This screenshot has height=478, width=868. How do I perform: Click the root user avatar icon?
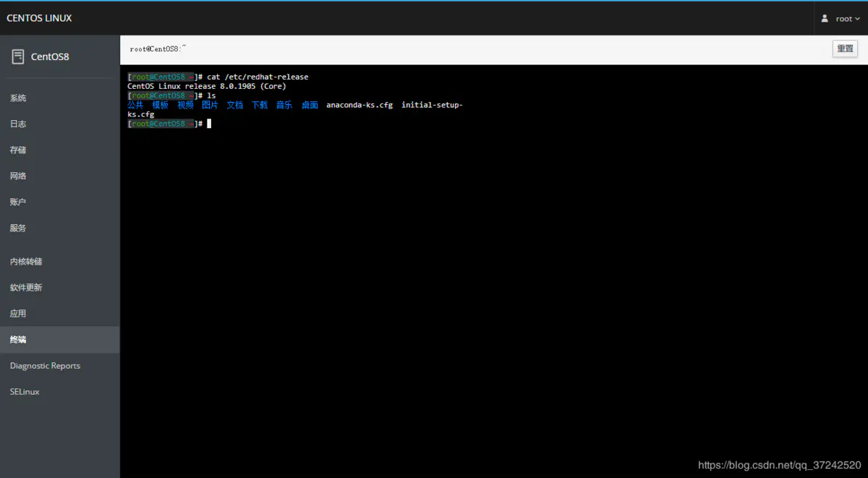point(825,19)
